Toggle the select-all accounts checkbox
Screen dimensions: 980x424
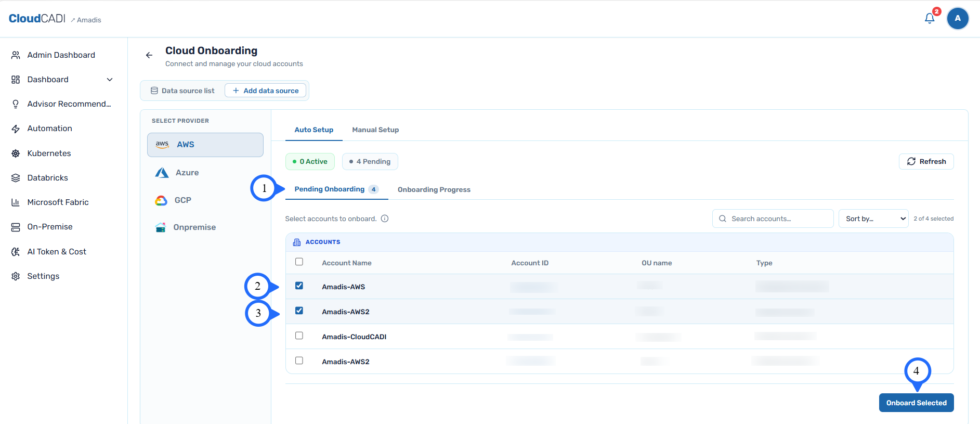[299, 262]
